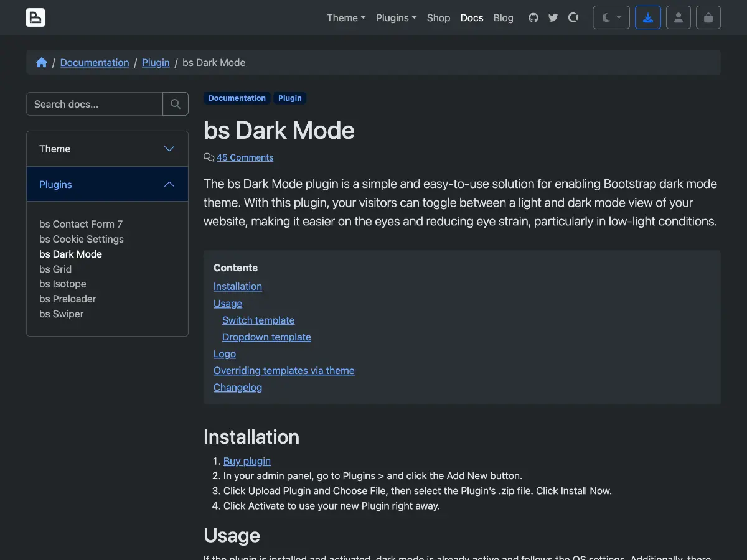
Task: Open the Blog nav item
Action: pyautogui.click(x=504, y=17)
